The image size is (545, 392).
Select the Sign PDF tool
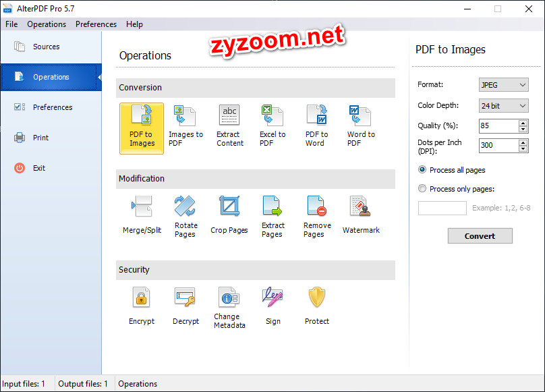tap(273, 306)
